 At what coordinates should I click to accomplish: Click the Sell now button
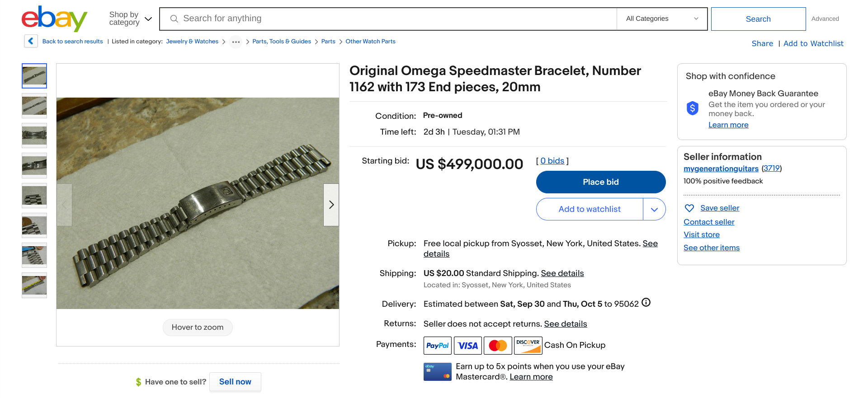click(x=235, y=382)
